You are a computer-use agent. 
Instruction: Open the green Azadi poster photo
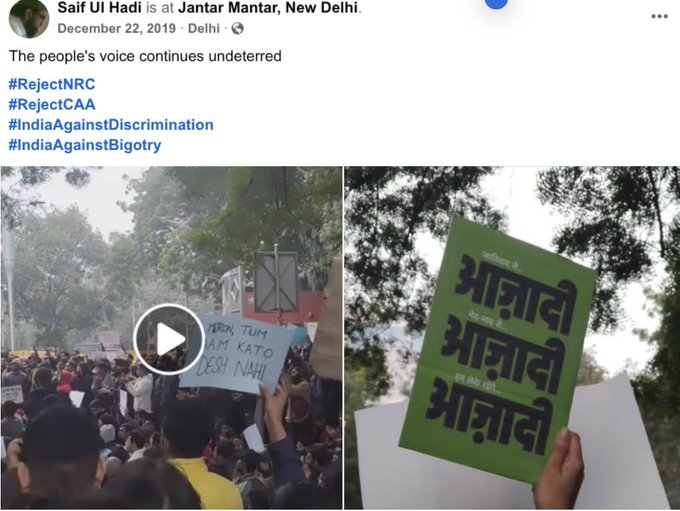(x=512, y=338)
